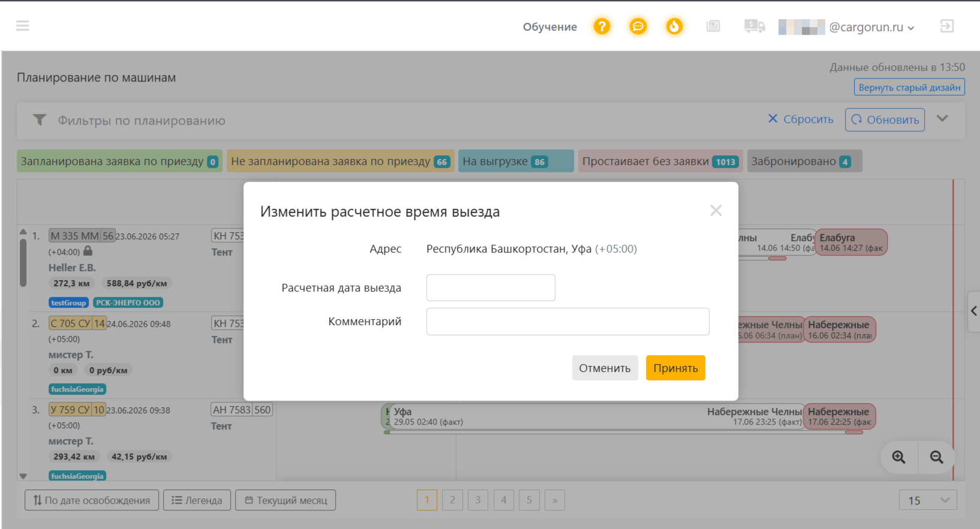980x529 pixels.
Task: Click the orange question mark help icon
Action: coord(602,26)
